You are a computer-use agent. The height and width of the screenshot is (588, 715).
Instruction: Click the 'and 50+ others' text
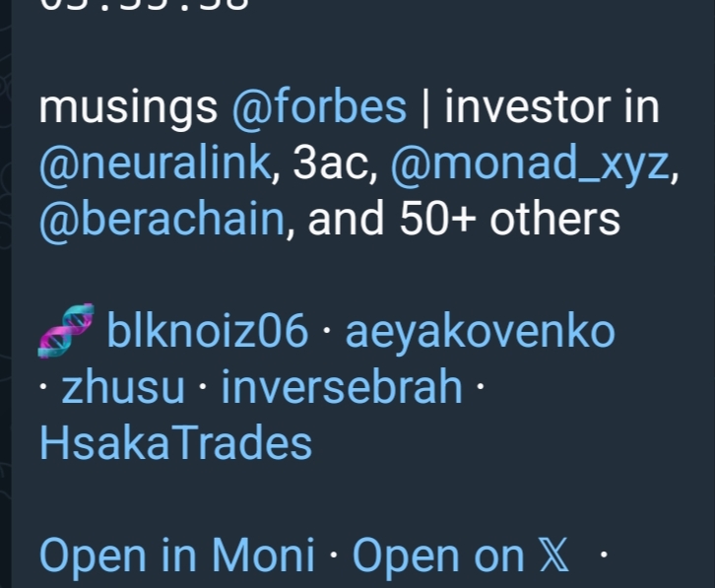[x=464, y=221]
